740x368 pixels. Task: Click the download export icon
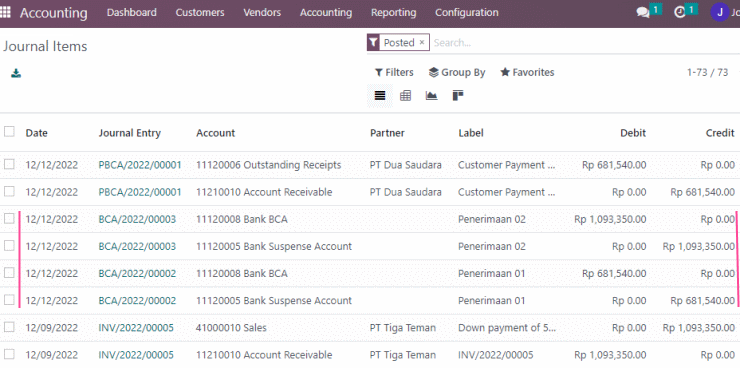16,73
